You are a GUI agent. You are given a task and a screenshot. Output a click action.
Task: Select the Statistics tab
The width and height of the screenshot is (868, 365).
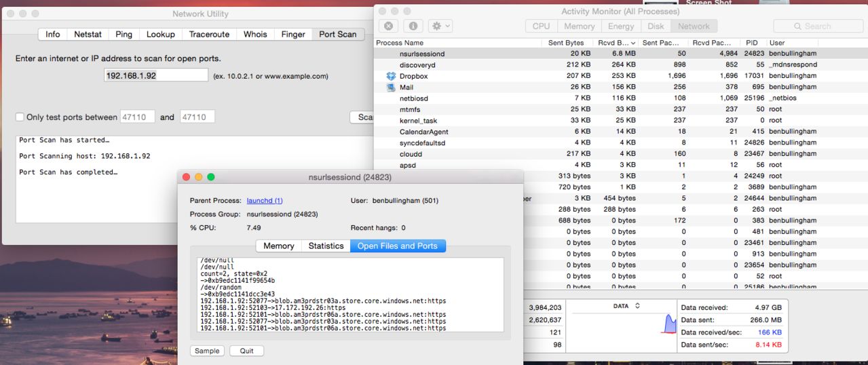(x=326, y=246)
